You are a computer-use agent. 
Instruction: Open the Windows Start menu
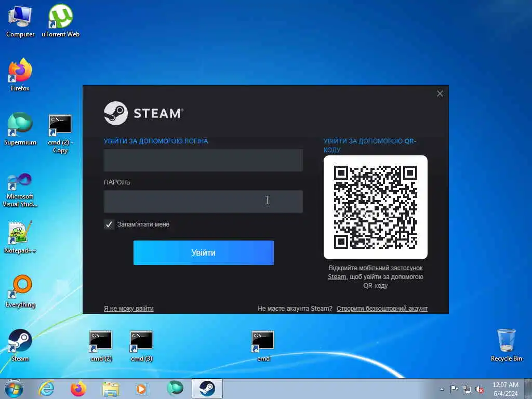pos(14,389)
